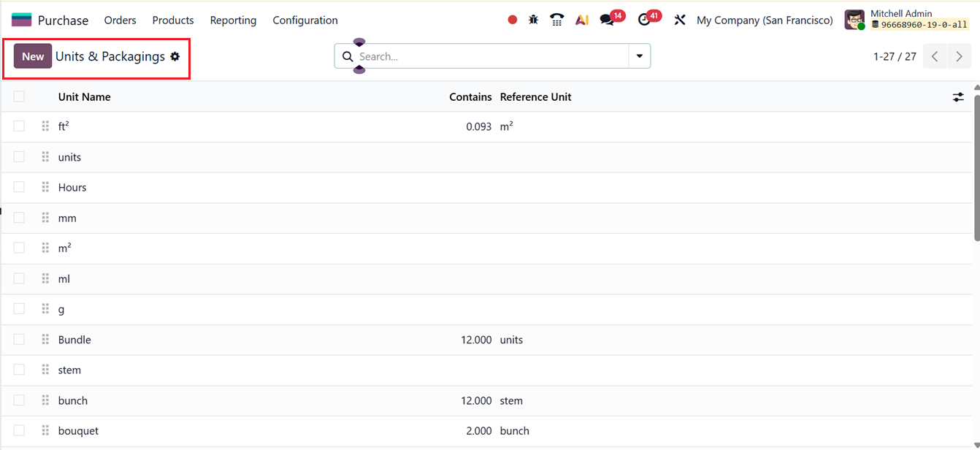980x450 pixels.
Task: Click the red recording dot icon
Action: (512, 20)
